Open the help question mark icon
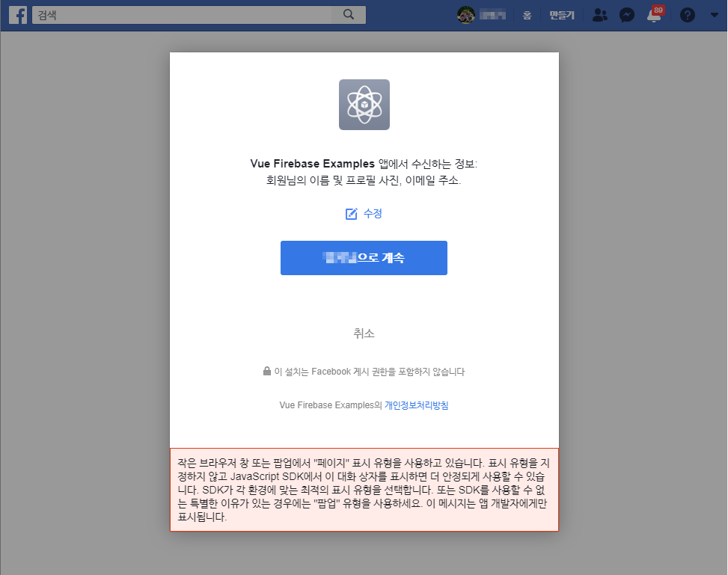Screen dimensions: 728x575 pos(687,15)
